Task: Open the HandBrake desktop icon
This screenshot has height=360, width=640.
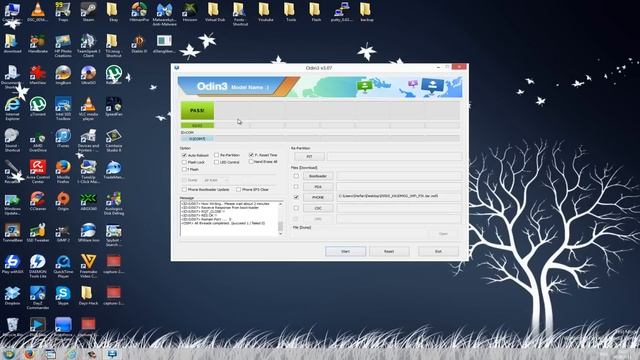Action: point(38,44)
